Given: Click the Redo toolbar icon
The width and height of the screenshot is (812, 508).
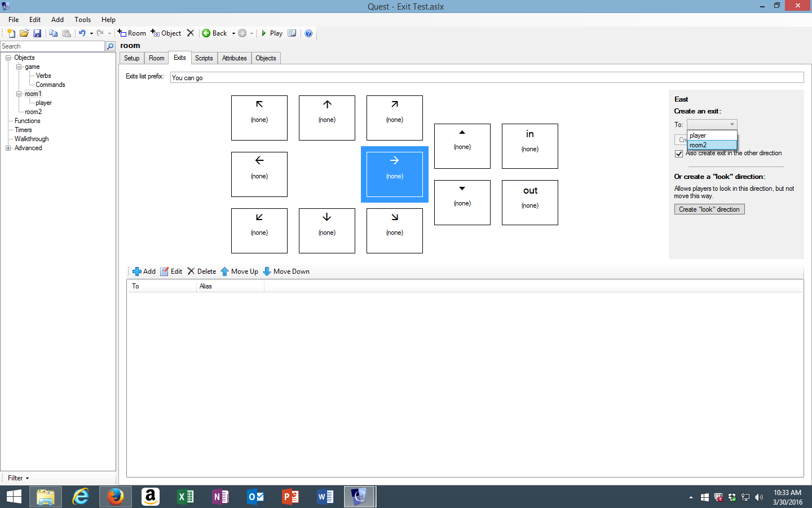Looking at the screenshot, I should [100, 33].
